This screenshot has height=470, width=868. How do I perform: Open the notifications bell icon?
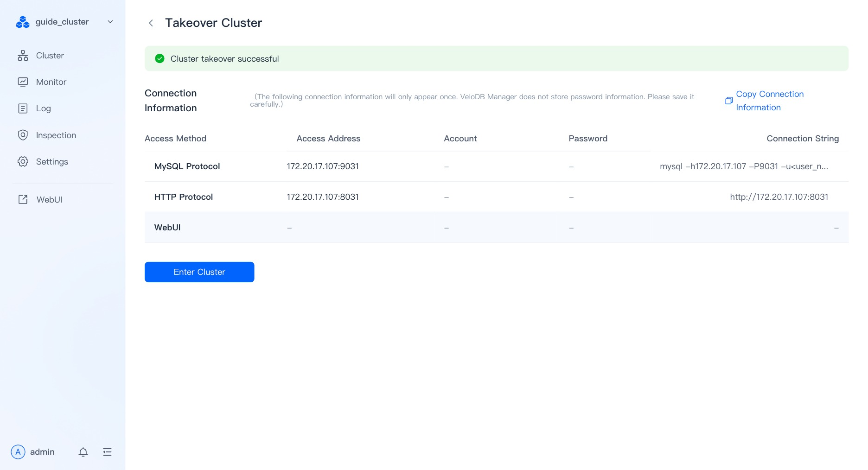point(83,452)
